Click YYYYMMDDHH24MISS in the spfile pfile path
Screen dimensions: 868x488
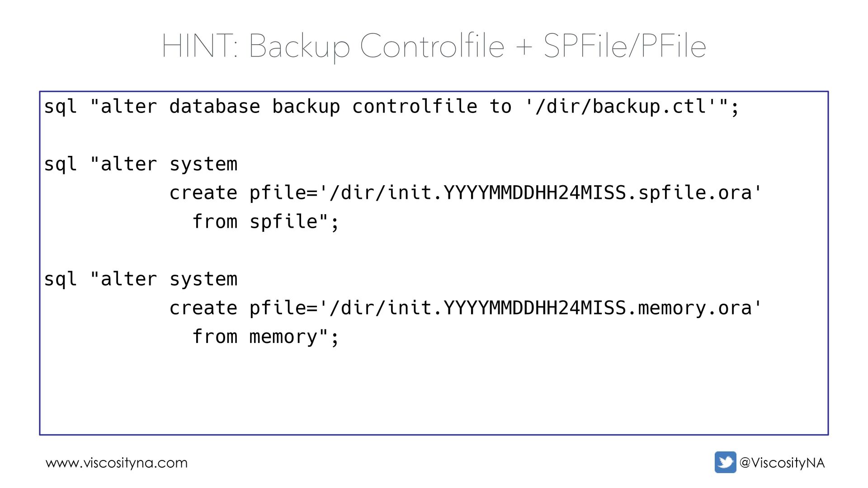[x=535, y=193]
